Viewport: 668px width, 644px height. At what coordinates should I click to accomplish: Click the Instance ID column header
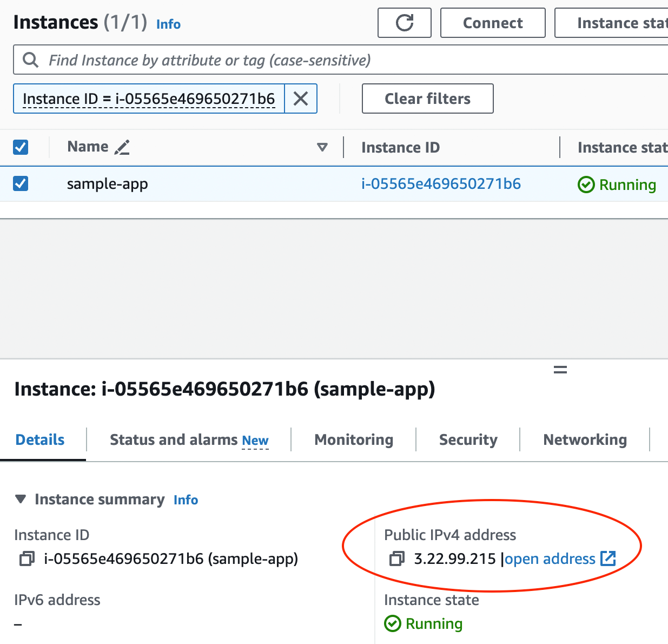(401, 147)
